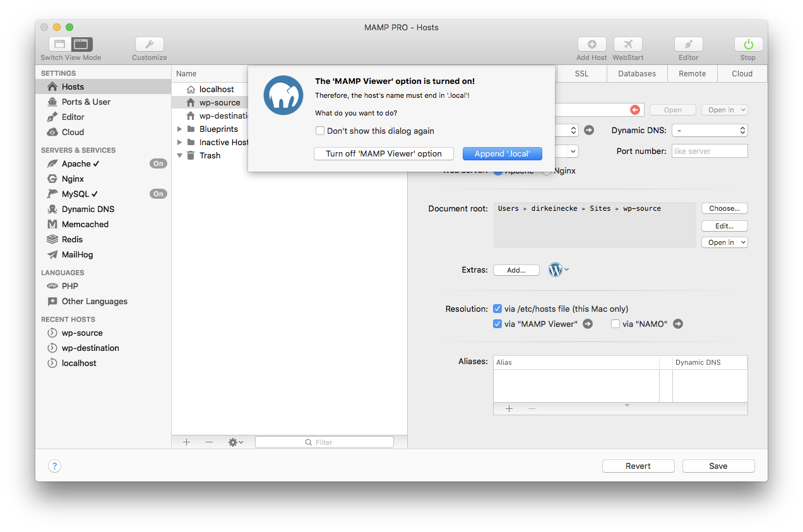Image resolution: width=803 pixels, height=532 pixels.
Task: Remove host with minus below host list
Action: tap(209, 442)
